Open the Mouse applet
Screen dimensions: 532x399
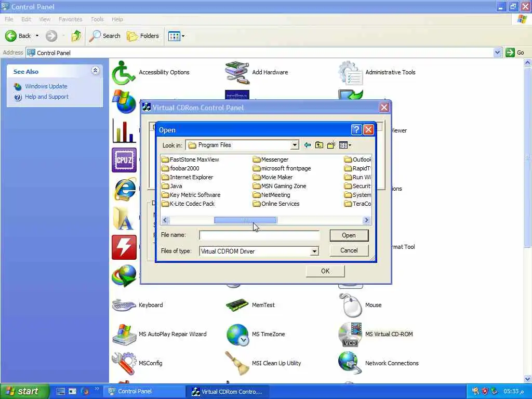(x=360, y=305)
